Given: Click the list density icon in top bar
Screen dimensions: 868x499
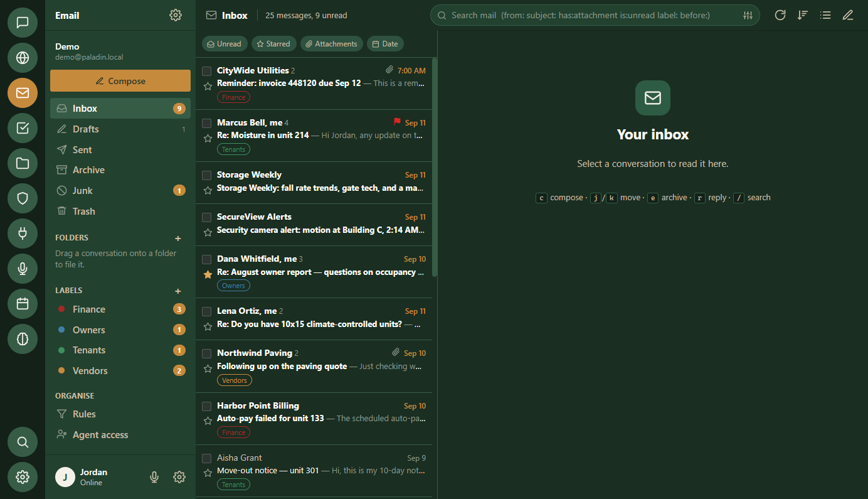Looking at the screenshot, I should pyautogui.click(x=825, y=15).
